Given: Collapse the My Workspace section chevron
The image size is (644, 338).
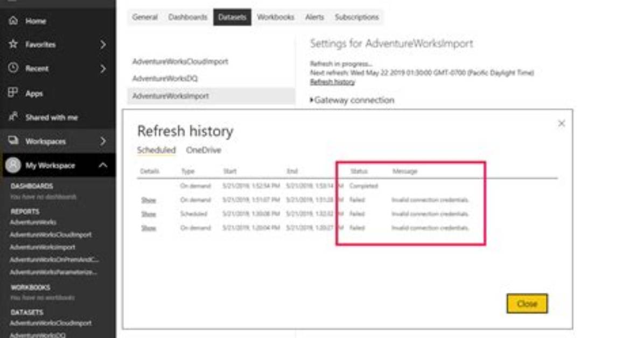Looking at the screenshot, I should 103,165.
